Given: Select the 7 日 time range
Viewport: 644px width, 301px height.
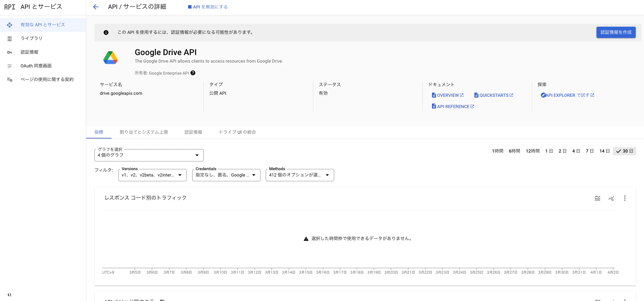Looking at the screenshot, I should [590, 151].
